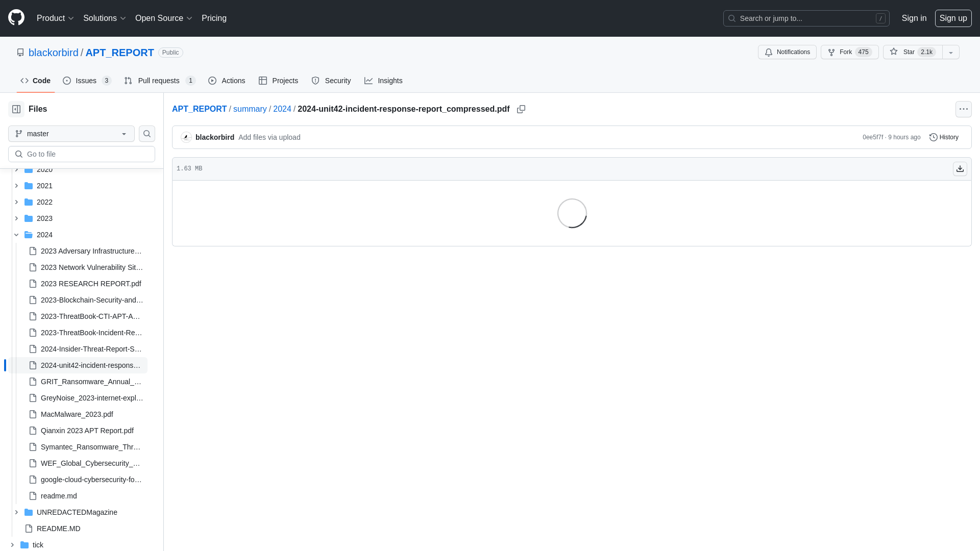Go to the Pricing page

214,18
